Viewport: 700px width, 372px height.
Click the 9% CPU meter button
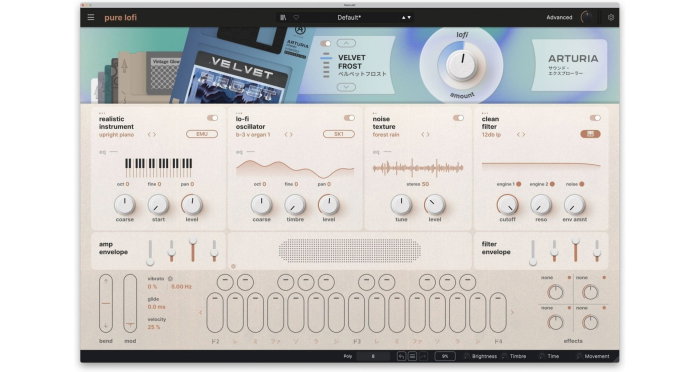tap(445, 356)
